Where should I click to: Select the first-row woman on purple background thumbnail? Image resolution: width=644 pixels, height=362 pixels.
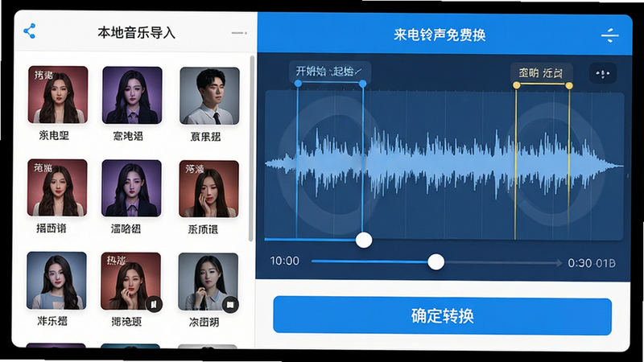pyautogui.click(x=132, y=95)
